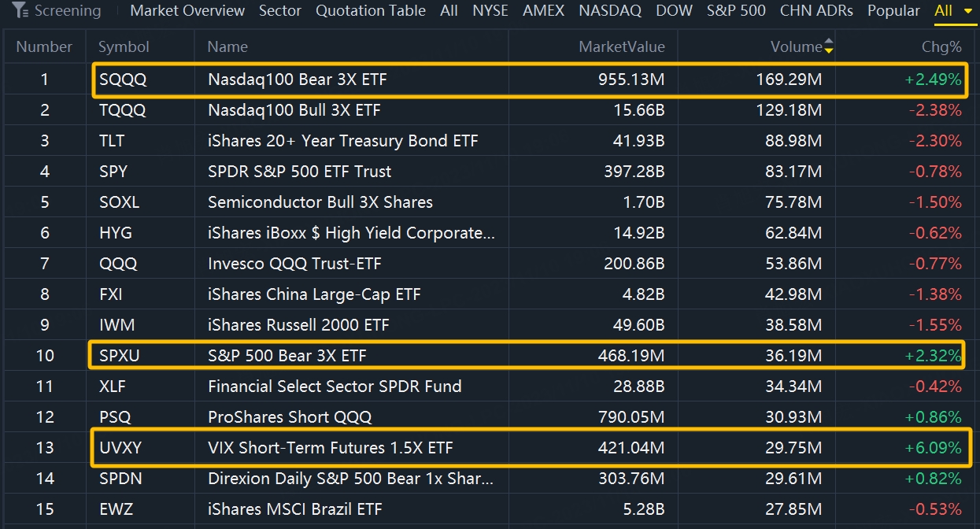Select the S&P 500 tab
Image resolution: width=980 pixels, height=529 pixels.
point(737,11)
